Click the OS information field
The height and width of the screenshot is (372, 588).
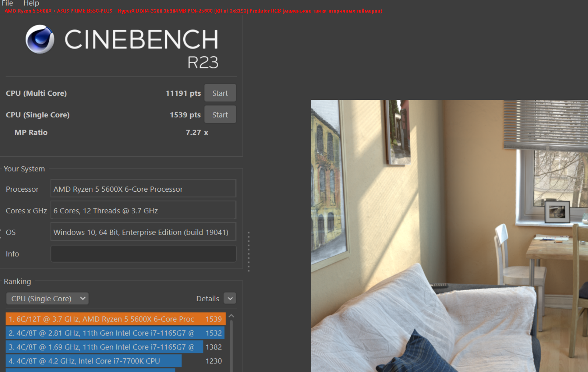[143, 232]
